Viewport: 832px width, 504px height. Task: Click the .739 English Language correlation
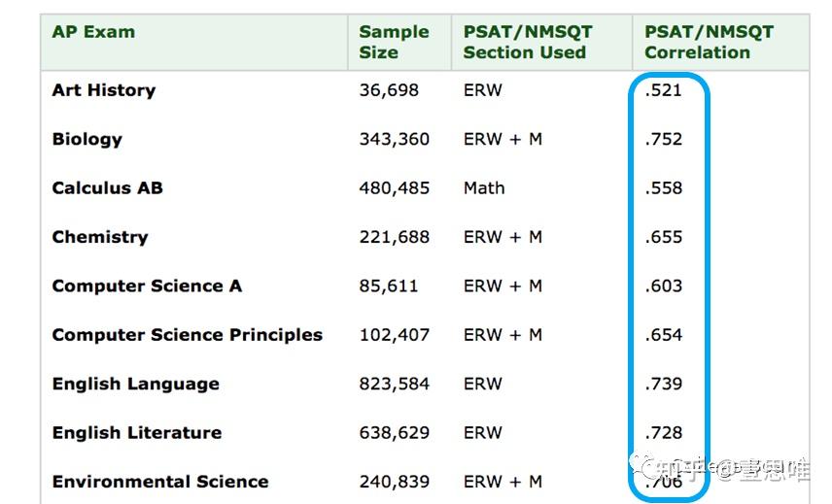click(x=663, y=385)
